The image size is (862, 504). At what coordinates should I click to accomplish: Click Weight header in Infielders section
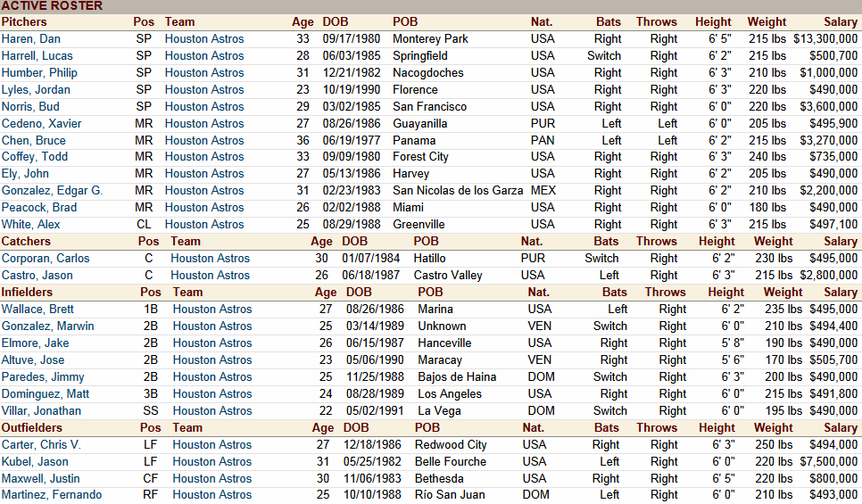point(783,292)
